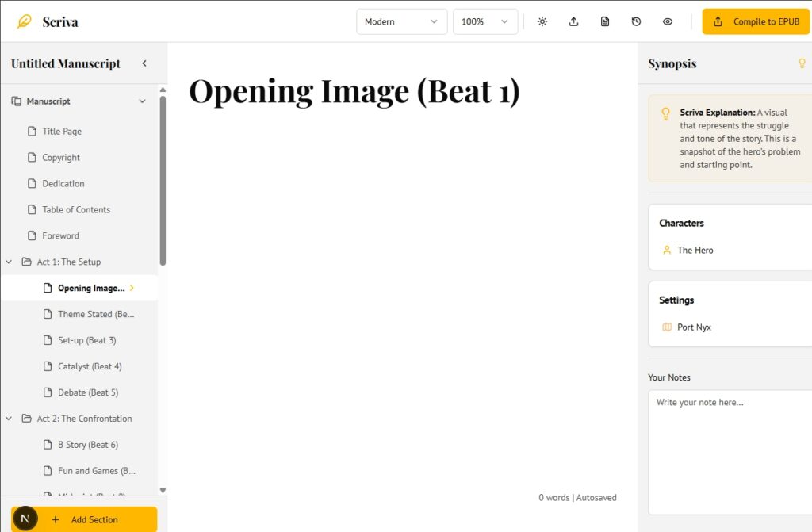Viewport: 812px width, 532px height.
Task: Open the document page icon in toolbar
Action: [x=605, y=21]
